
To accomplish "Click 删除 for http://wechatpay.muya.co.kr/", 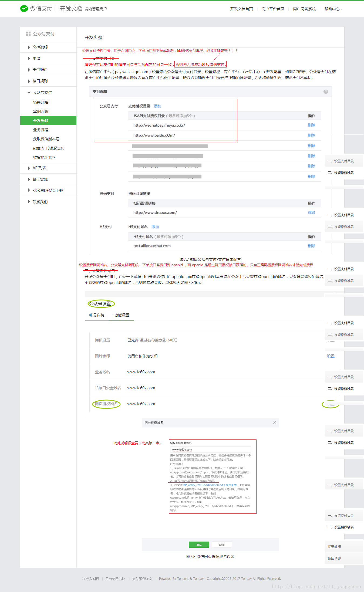I will point(312,125).
